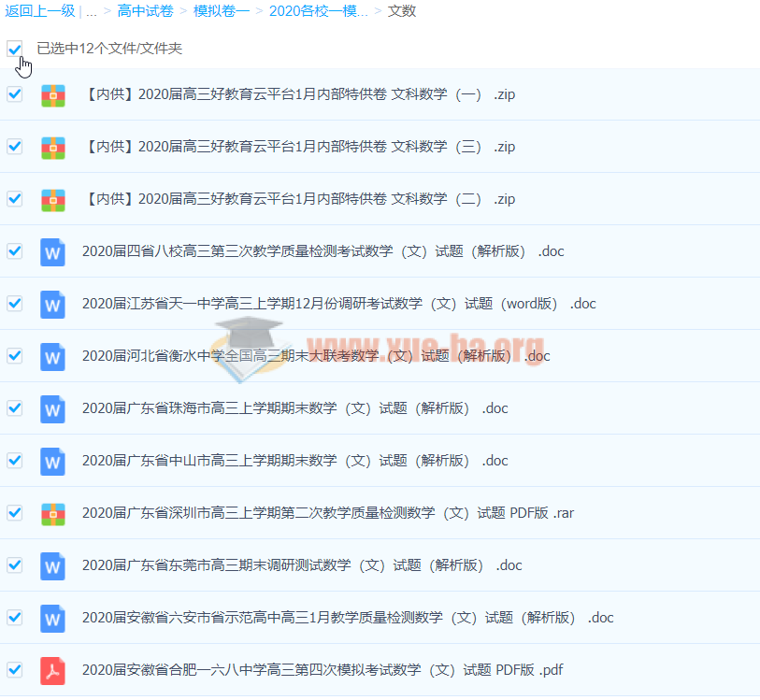Uncheck the checkbox for 文科数学（二）zip
This screenshot has width=760, height=700.
(15, 198)
